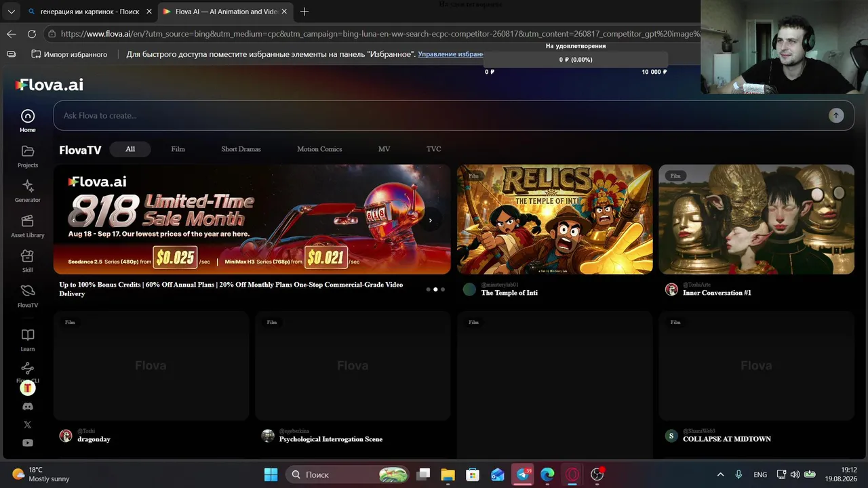The width and height of the screenshot is (868, 488).
Task: Open Telegram from the taskbar
Action: [x=523, y=474]
